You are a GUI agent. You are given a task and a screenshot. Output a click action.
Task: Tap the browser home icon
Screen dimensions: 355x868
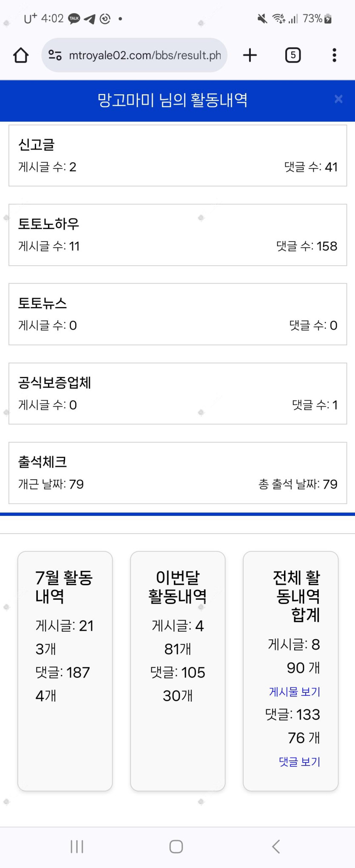pyautogui.click(x=21, y=55)
